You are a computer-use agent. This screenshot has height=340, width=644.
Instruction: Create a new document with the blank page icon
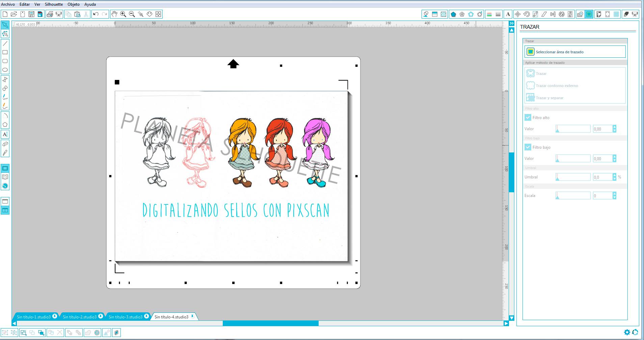(x=5, y=14)
